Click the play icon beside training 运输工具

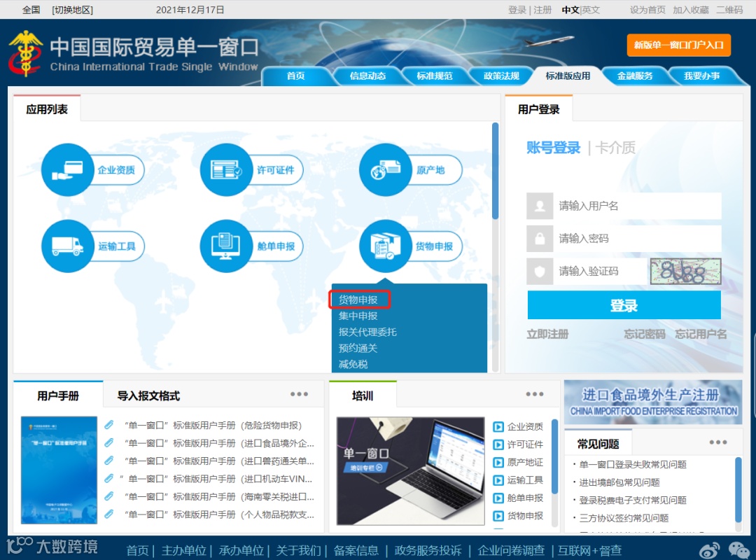pos(498,480)
